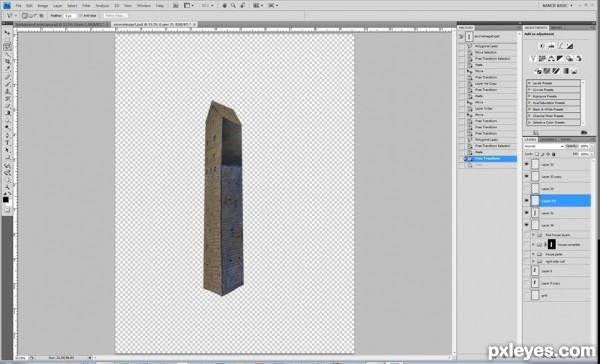Hide the selected blue highlighted layer
This screenshot has width=600, height=364.
point(527,201)
